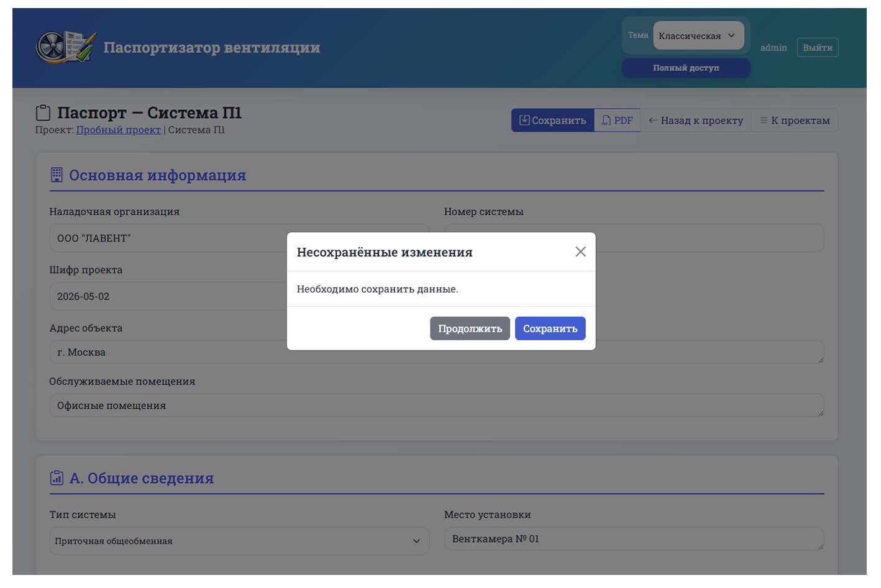The height and width of the screenshot is (588, 881).
Task: Click the Место установки field
Action: (x=634, y=539)
